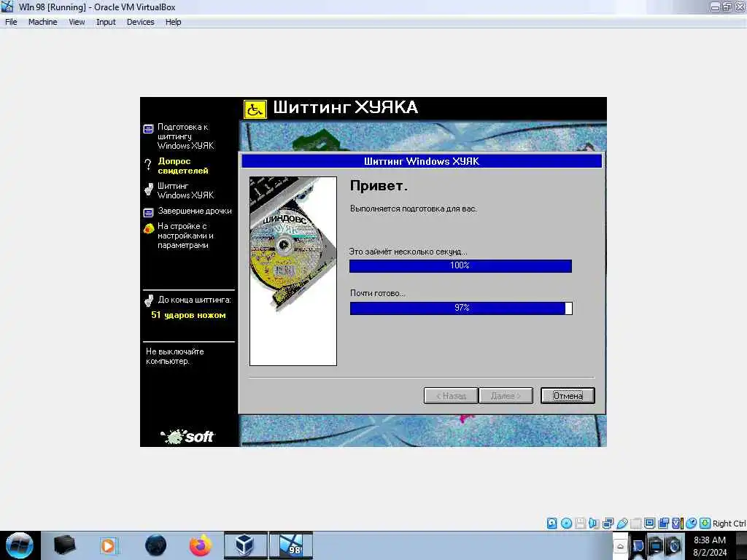Open the dark globe taskbar icon

pyautogui.click(x=155, y=545)
